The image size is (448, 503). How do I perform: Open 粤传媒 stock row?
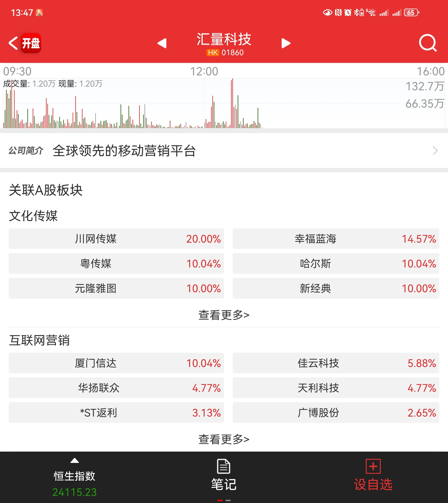[x=116, y=263]
